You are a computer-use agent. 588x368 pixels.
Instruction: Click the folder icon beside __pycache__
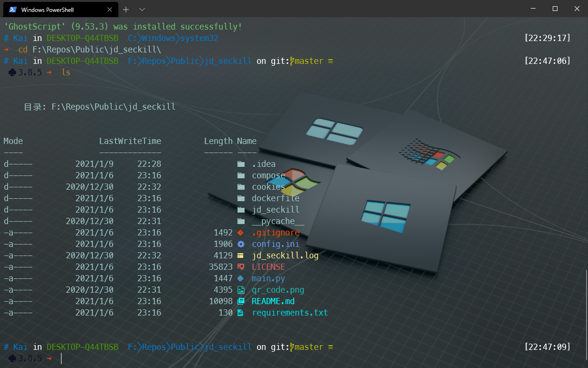(241, 221)
